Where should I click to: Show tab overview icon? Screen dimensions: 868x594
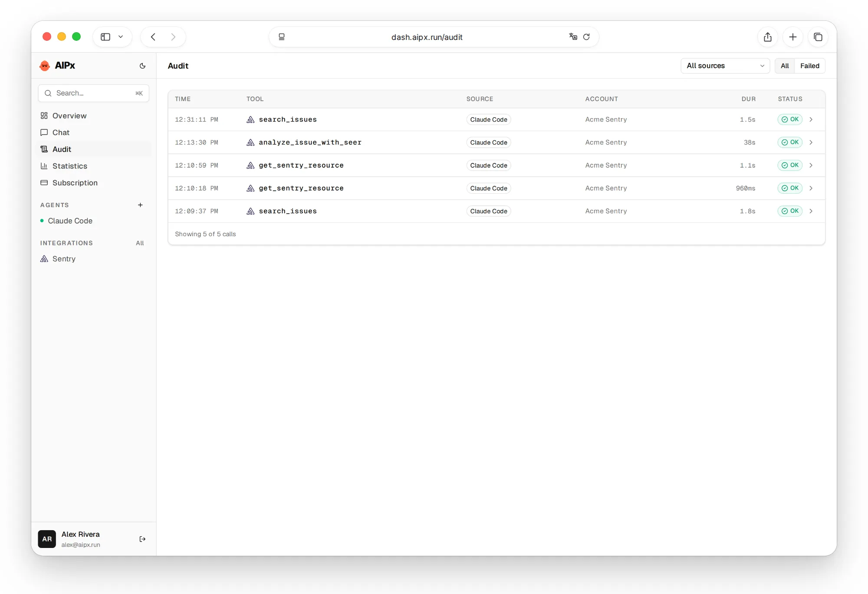[x=818, y=37]
